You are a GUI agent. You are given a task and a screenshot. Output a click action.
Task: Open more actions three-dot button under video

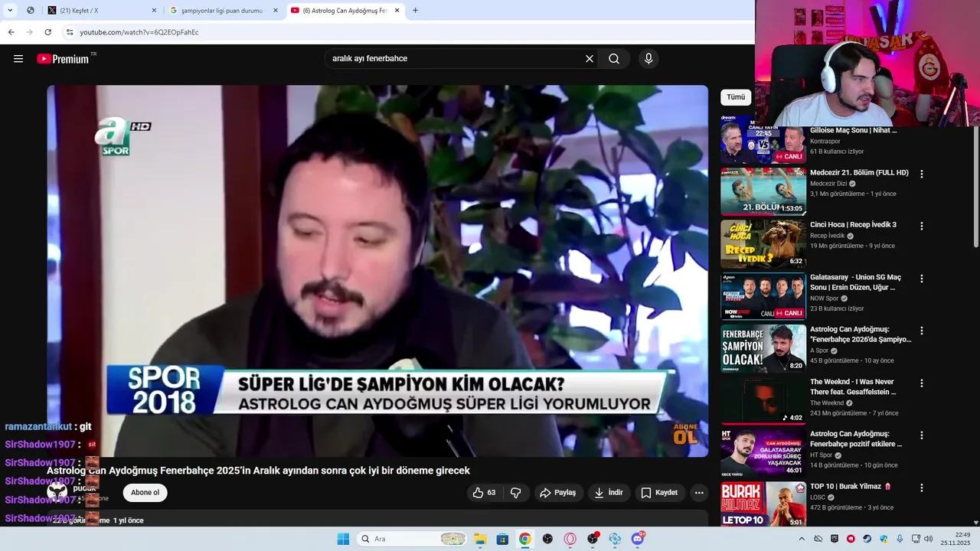(699, 493)
